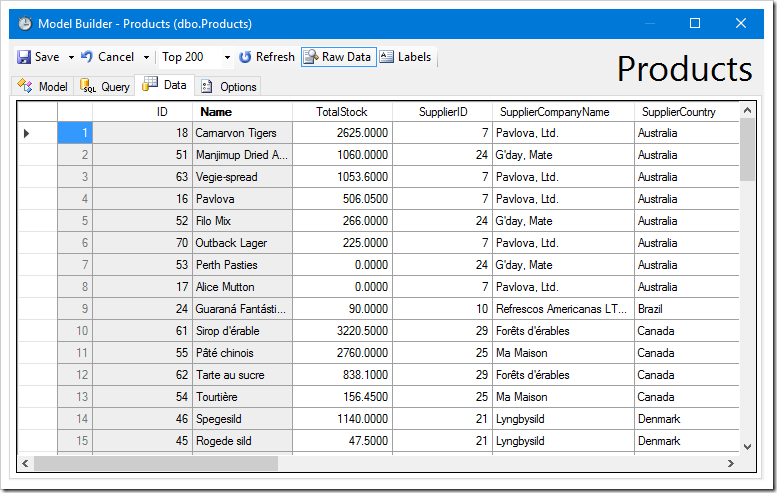The image size is (777, 493).
Task: Switch to the Model tab
Action: pyautogui.click(x=43, y=86)
